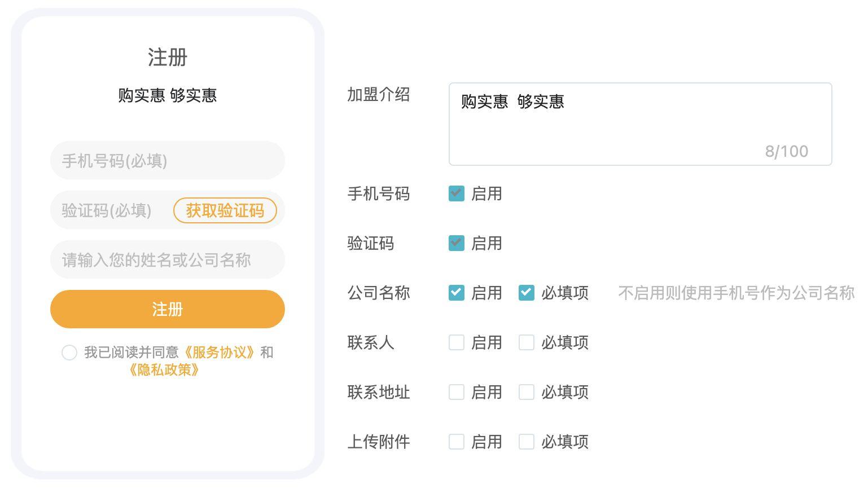Viewport: 868px width, 493px height.
Task: Disable 公司名称 启用 checkbox
Action: coord(456,293)
